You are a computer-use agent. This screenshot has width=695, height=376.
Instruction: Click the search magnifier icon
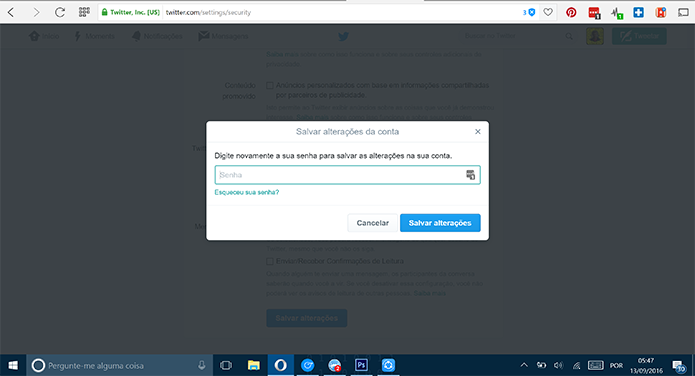pos(569,36)
